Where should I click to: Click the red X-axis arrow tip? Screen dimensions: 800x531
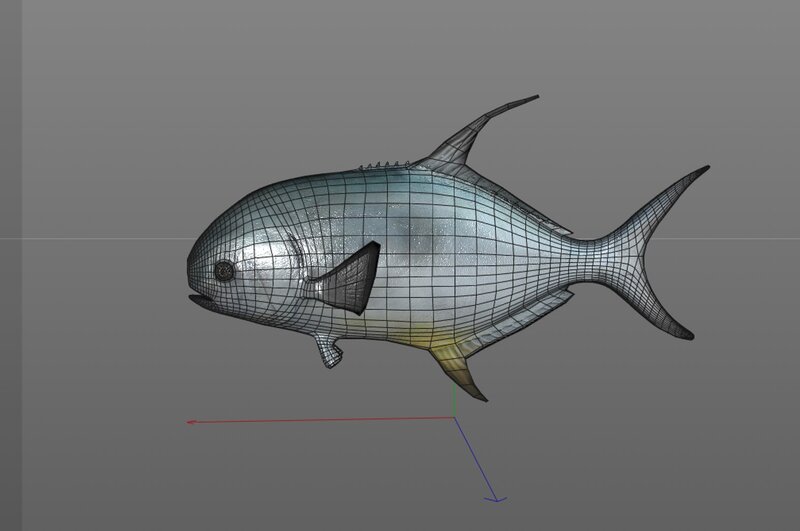click(x=189, y=422)
